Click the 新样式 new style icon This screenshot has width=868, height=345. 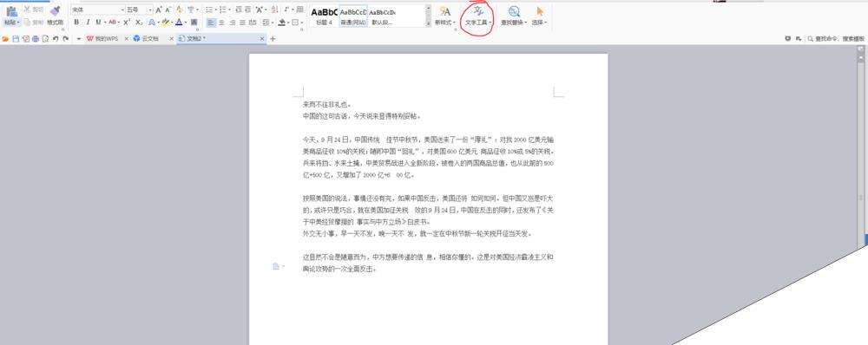click(x=444, y=11)
